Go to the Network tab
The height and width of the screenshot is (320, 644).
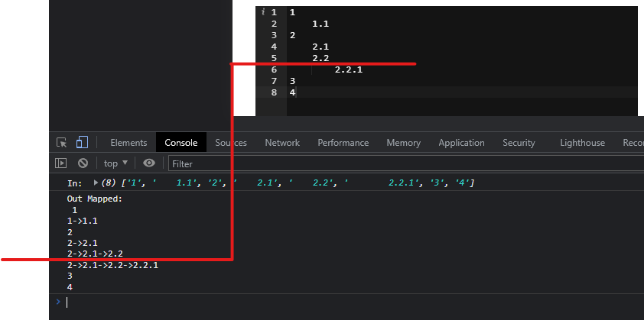tap(282, 143)
